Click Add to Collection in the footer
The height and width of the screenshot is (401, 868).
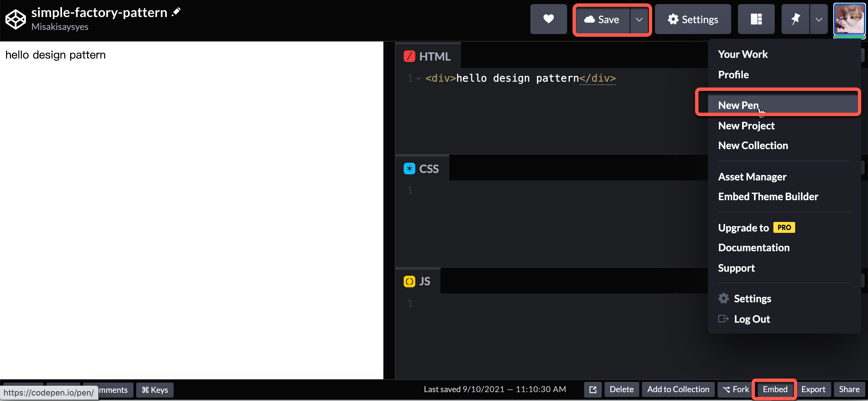point(678,389)
